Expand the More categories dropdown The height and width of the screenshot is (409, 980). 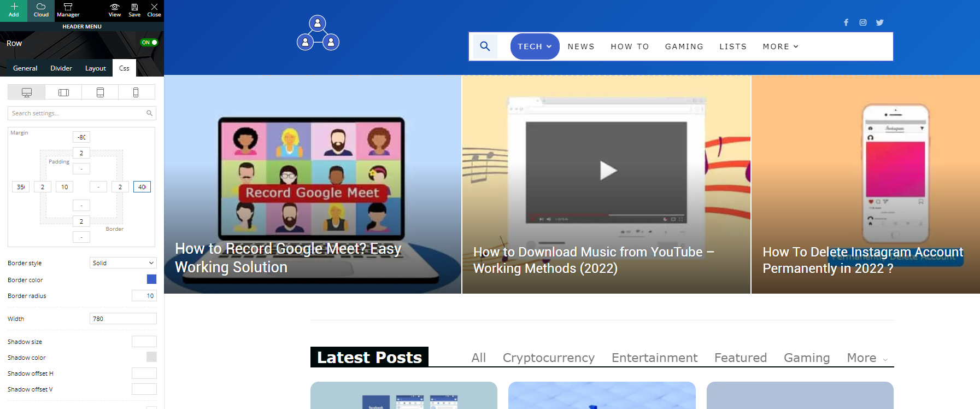click(867, 358)
